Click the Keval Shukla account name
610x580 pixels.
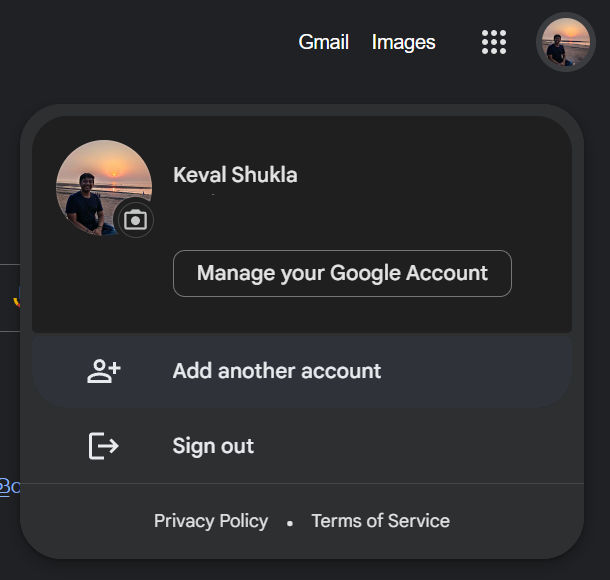click(235, 175)
